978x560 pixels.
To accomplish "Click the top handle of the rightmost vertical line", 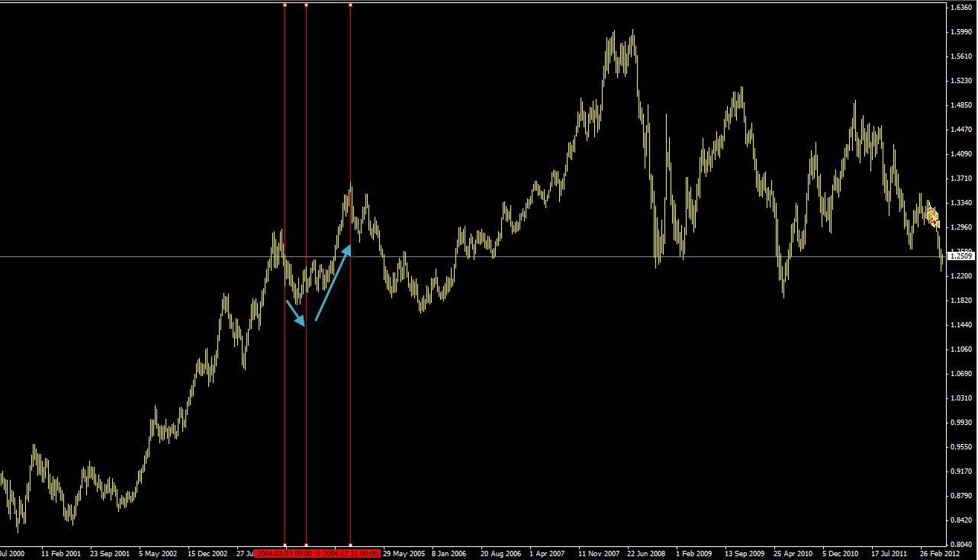I will [350, 5].
